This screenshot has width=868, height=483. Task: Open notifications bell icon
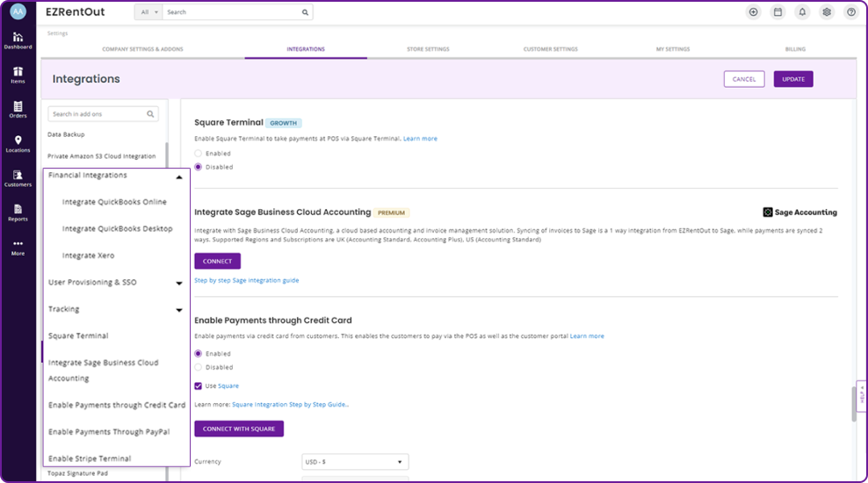tap(802, 12)
